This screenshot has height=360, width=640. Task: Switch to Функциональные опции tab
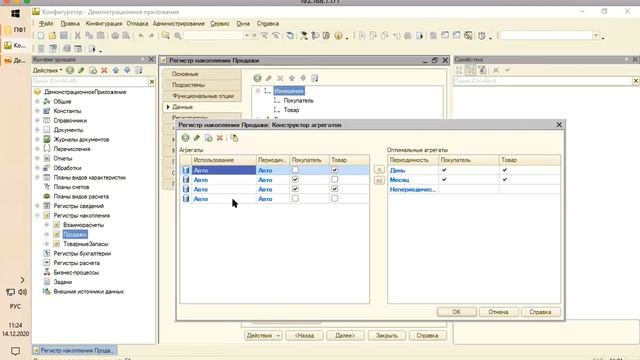[x=202, y=96]
